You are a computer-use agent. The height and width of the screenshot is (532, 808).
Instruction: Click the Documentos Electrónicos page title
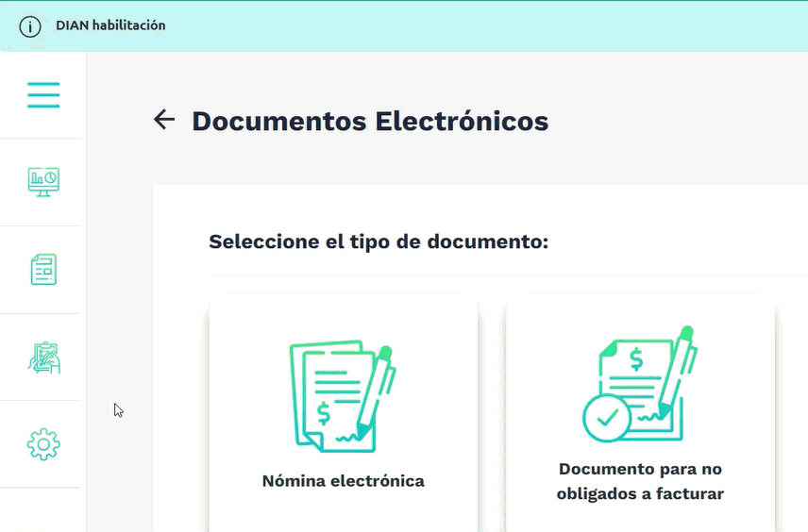[370, 122]
